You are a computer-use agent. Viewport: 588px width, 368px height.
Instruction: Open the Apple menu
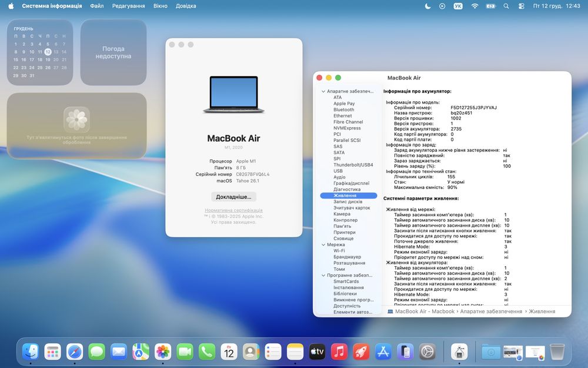coord(11,6)
